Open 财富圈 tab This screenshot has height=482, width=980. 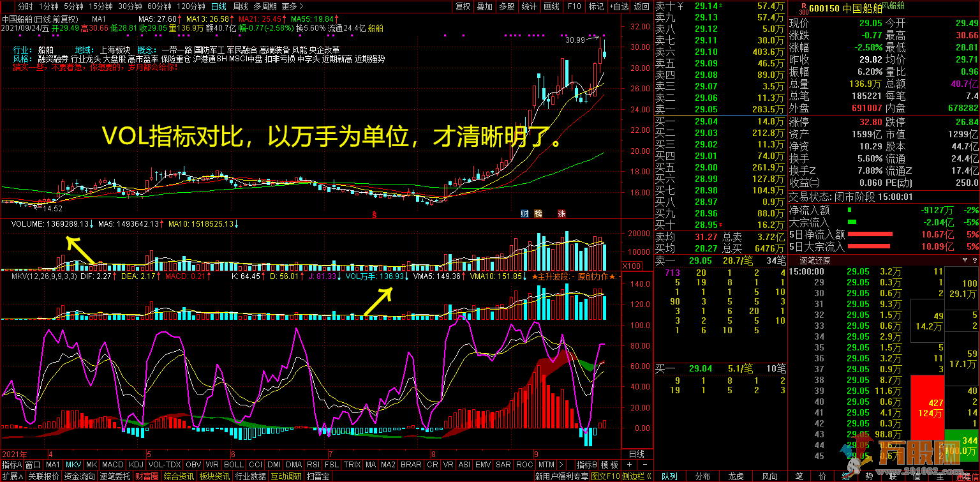click(147, 476)
